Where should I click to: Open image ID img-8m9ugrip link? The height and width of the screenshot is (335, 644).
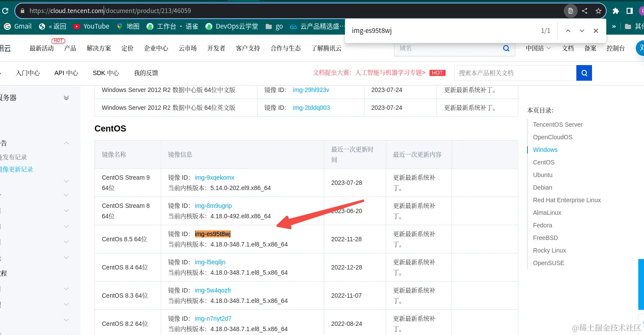click(213, 206)
